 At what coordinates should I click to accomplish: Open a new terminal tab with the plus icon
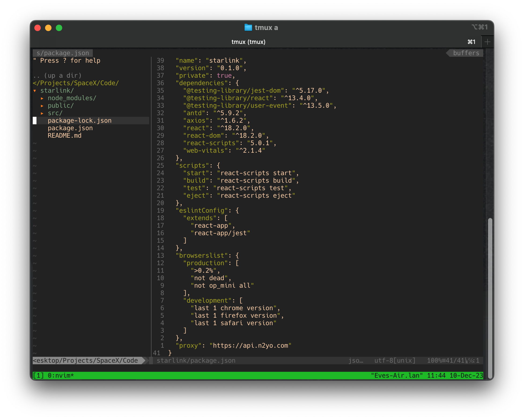click(488, 42)
